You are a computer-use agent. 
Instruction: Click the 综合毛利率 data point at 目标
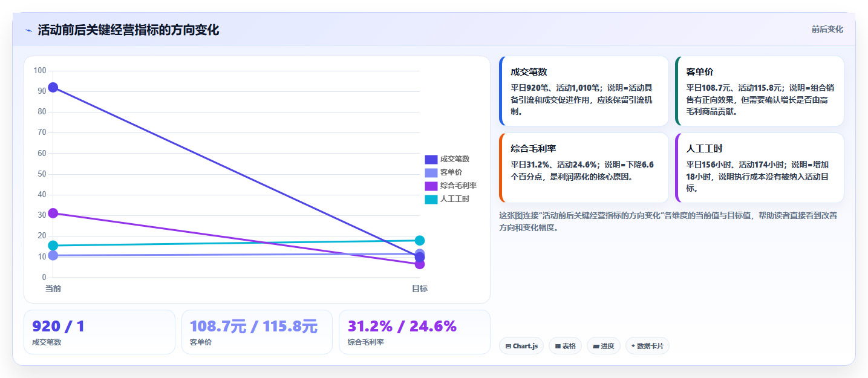coord(420,264)
